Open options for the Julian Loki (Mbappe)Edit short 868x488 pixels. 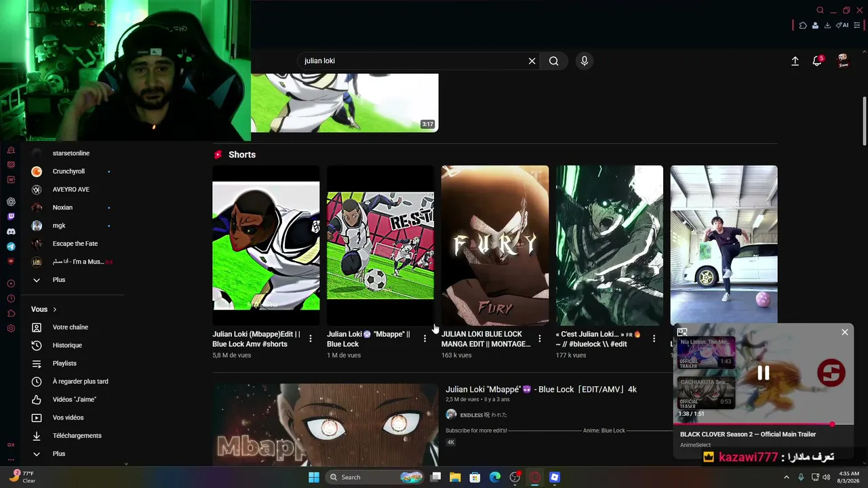311,338
